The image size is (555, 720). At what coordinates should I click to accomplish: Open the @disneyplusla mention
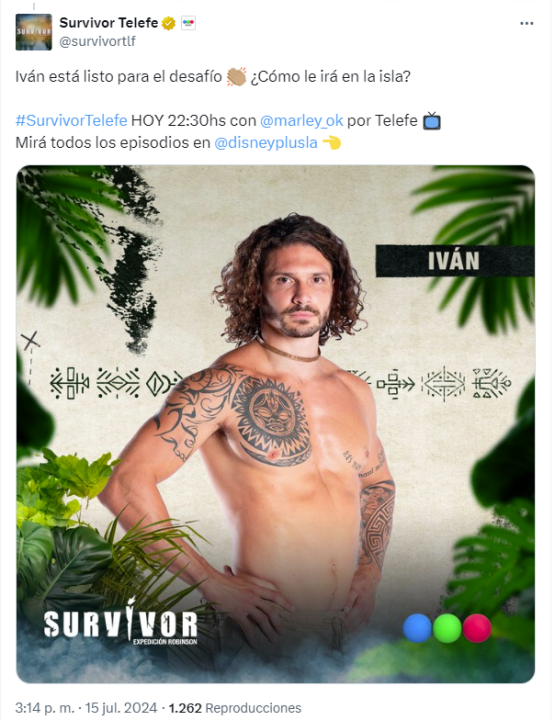point(266,143)
